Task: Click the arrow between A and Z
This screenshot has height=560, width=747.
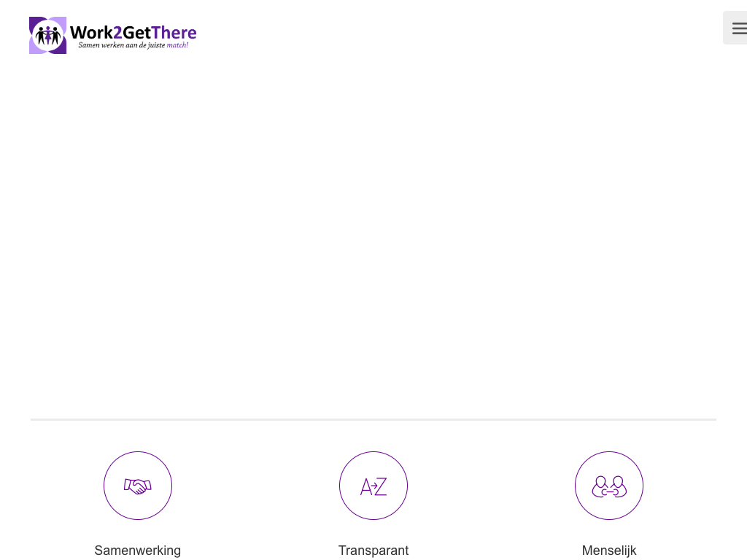Action: point(374,486)
